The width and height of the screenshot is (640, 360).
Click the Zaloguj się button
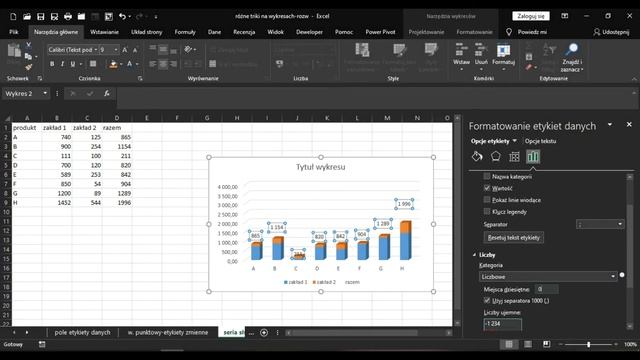pos(531,16)
